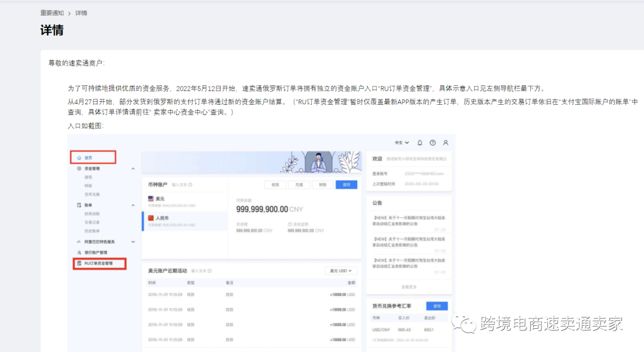Collapse the 资金管理 sidebar section

coord(133,168)
